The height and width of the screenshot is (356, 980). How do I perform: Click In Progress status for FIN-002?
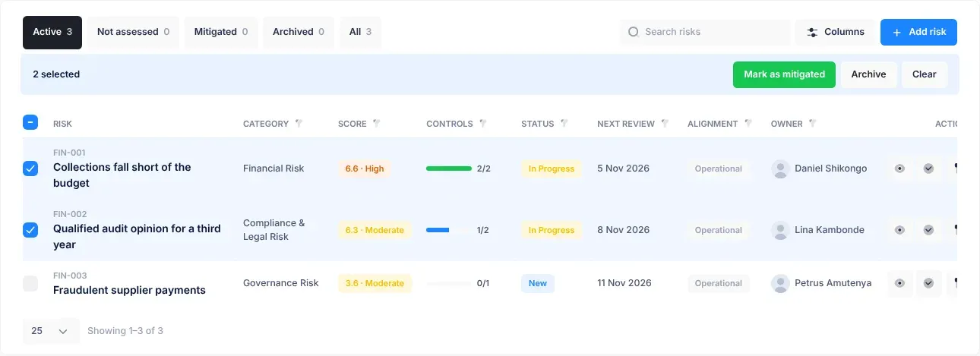552,230
